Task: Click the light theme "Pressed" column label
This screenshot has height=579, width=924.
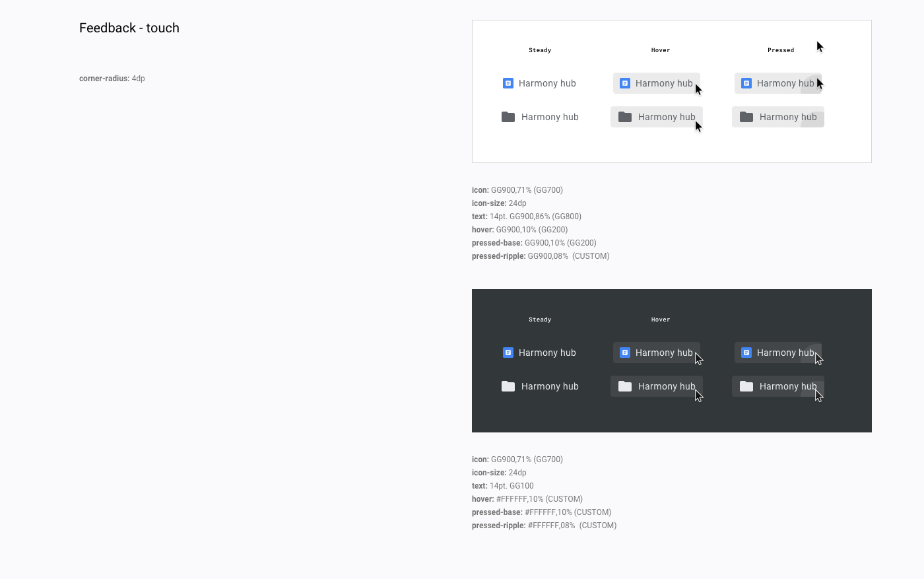Action: pyautogui.click(x=781, y=50)
